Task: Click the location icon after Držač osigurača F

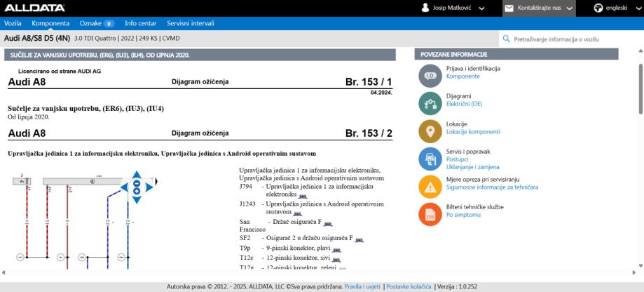Action: click(x=328, y=224)
